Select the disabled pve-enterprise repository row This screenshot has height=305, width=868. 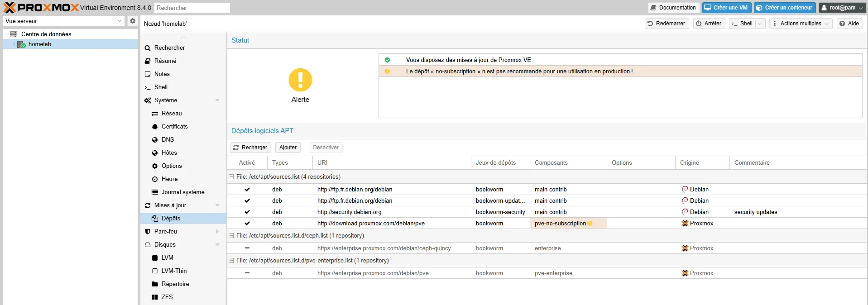pos(373,273)
